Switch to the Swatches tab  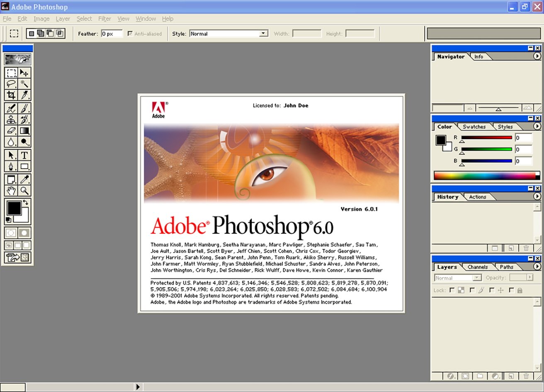tap(474, 126)
